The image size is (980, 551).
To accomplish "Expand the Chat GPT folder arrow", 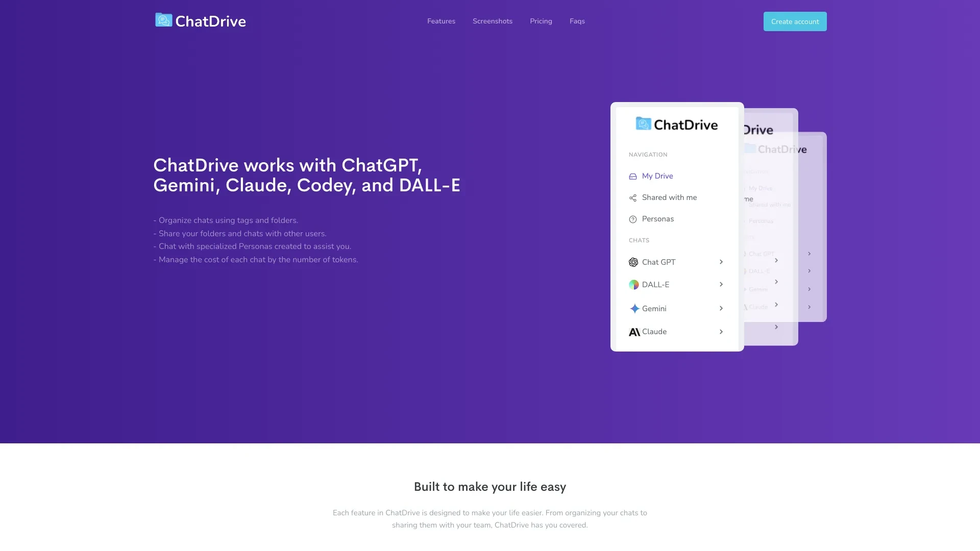I will click(x=720, y=262).
